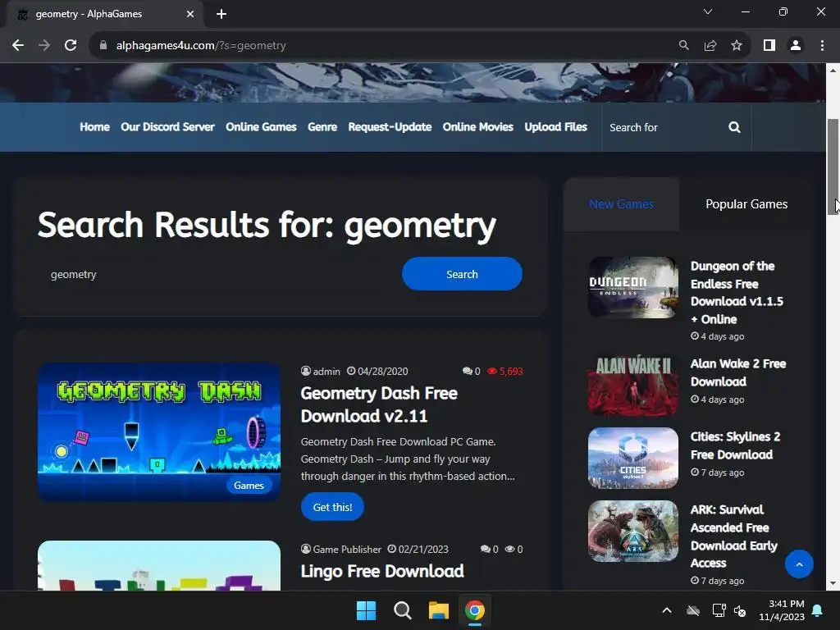Open Geometry Dash Free Download v2.11 title
The width and height of the screenshot is (840, 630).
379,404
